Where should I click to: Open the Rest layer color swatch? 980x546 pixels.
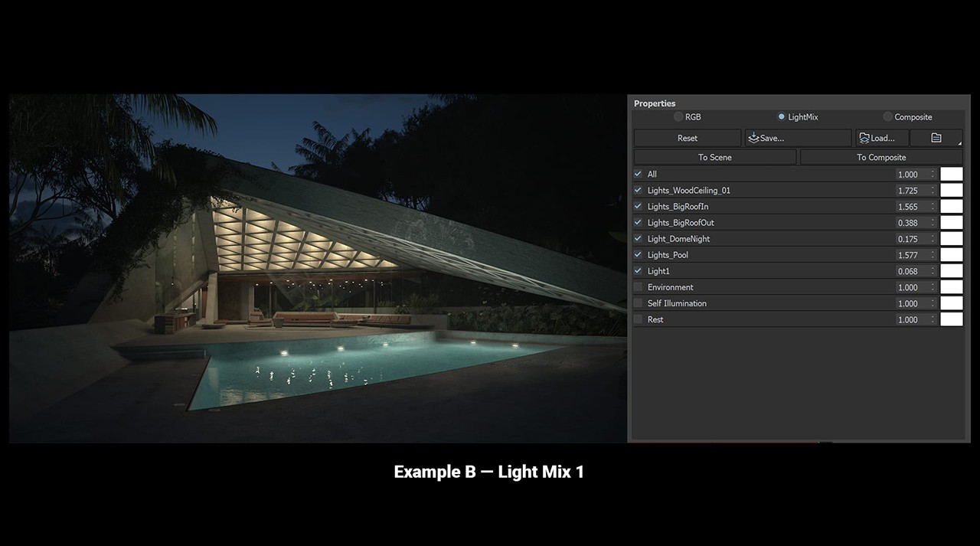pos(951,319)
